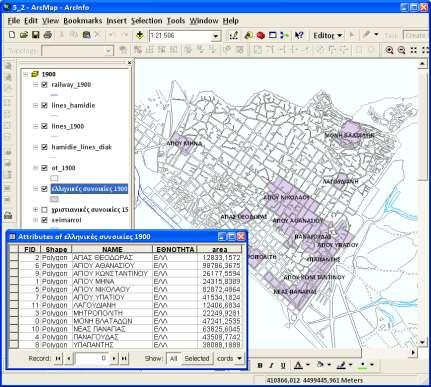Click the Add Data icon
Viewport: 431px width, 387px height.
pyautogui.click(x=140, y=35)
